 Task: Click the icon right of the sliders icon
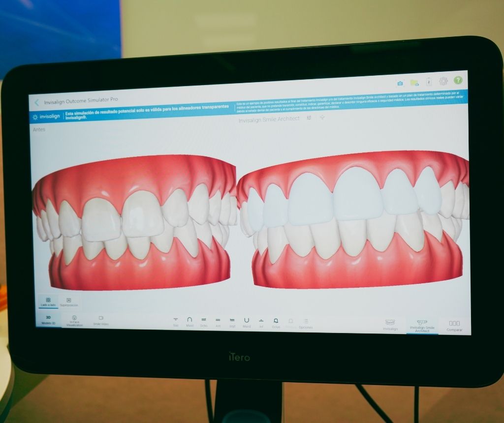pyautogui.click(x=322, y=118)
